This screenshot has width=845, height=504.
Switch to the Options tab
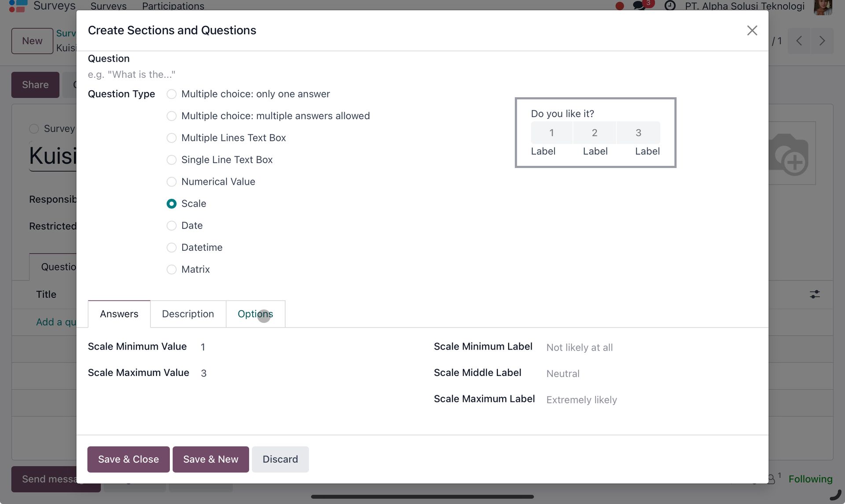(255, 314)
